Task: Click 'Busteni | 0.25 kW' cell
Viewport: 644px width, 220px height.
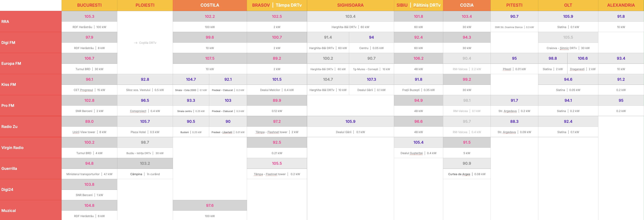Action: coord(191,132)
